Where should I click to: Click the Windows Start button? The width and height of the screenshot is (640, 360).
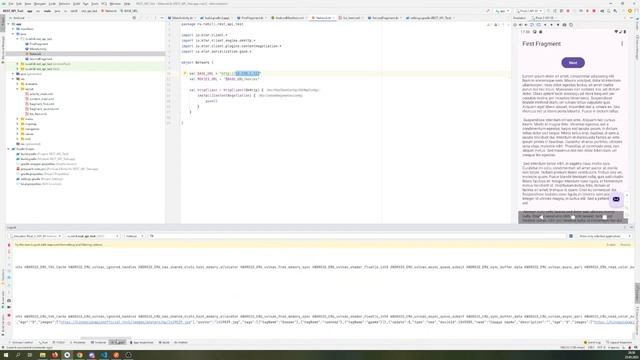pyautogui.click(x=6, y=355)
